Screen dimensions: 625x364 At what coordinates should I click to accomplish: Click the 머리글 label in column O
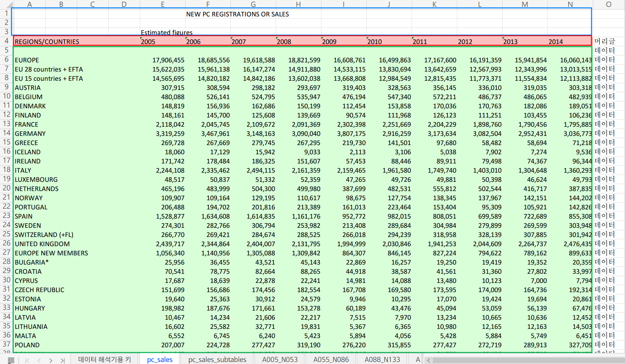(604, 41)
